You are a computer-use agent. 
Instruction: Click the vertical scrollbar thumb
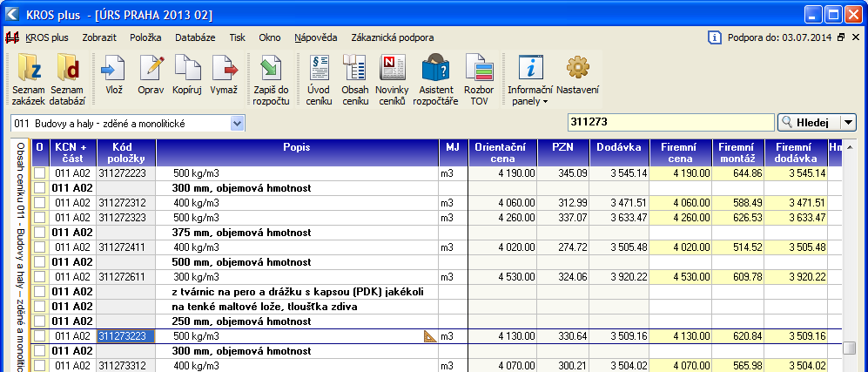coord(849,348)
